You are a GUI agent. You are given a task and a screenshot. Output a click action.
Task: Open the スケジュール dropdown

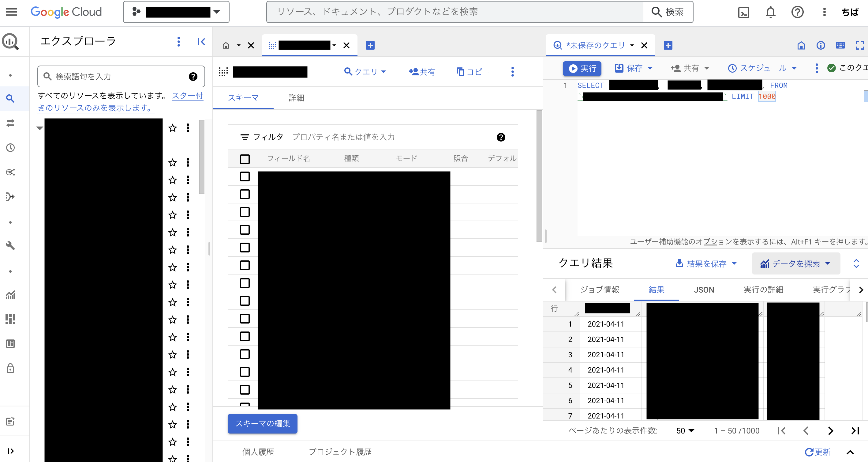pyautogui.click(x=762, y=68)
